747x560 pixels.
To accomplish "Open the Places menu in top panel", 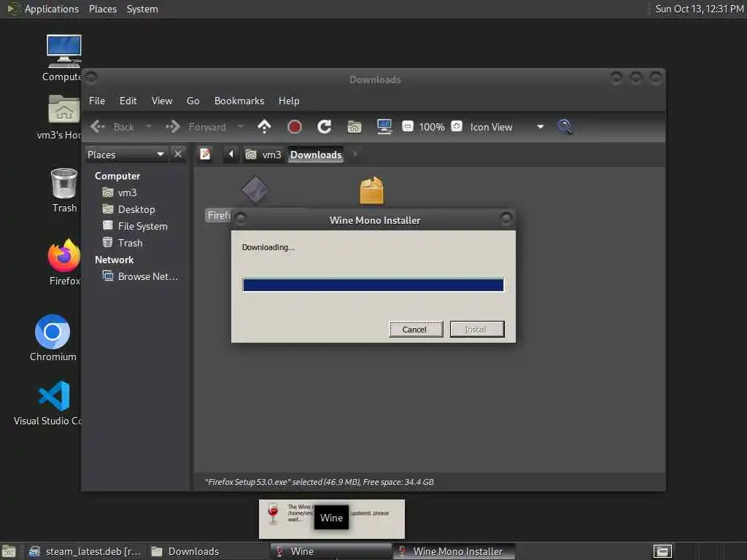I will pos(102,9).
